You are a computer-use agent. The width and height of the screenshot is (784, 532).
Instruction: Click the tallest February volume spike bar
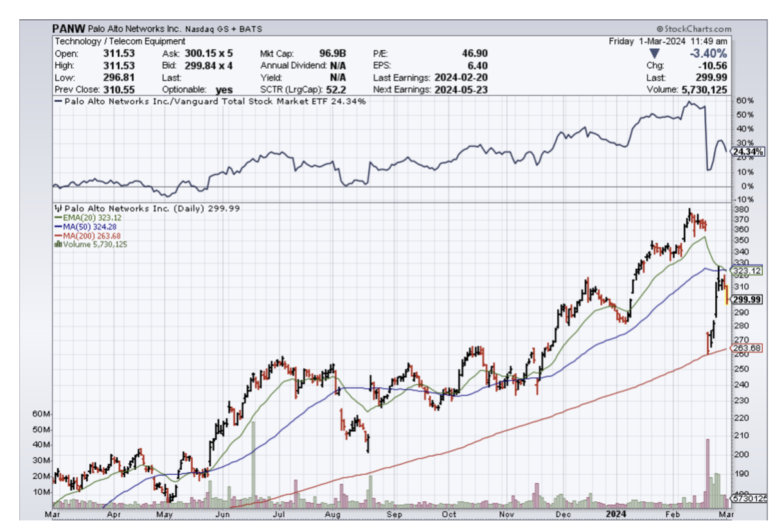pos(708,469)
